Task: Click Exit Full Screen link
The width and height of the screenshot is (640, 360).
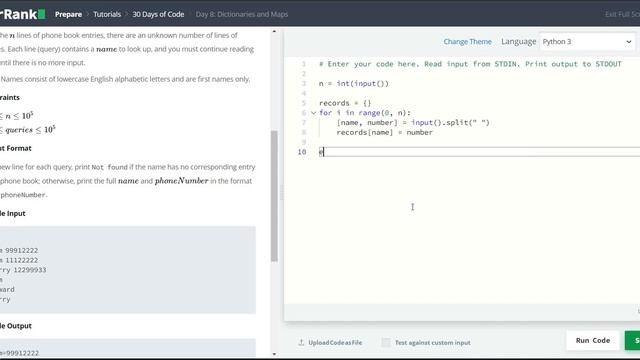Action: tap(622, 14)
